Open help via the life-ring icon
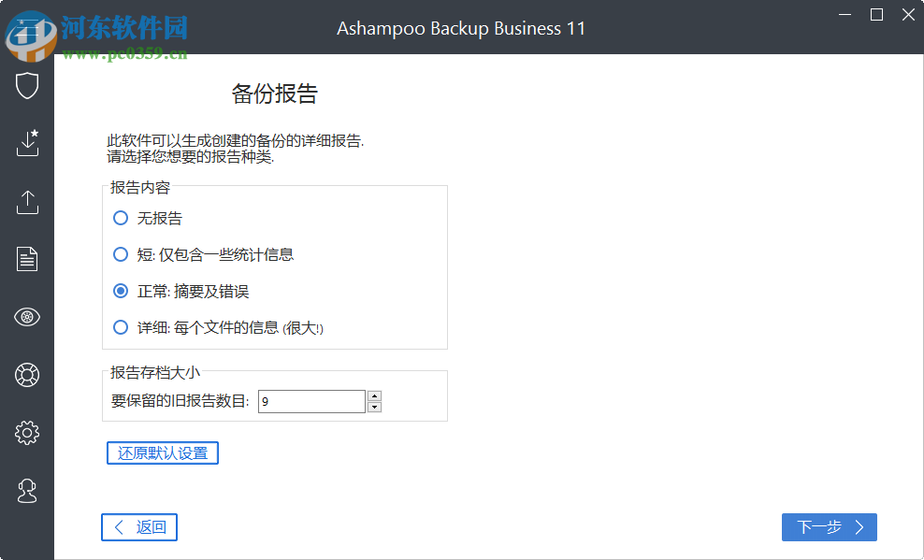924x560 pixels. 27,375
